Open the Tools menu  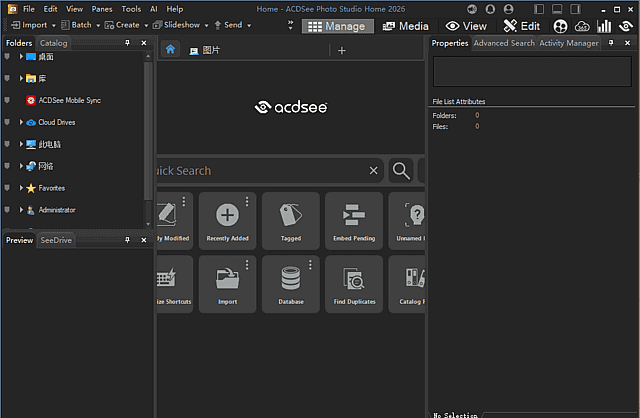click(x=131, y=9)
